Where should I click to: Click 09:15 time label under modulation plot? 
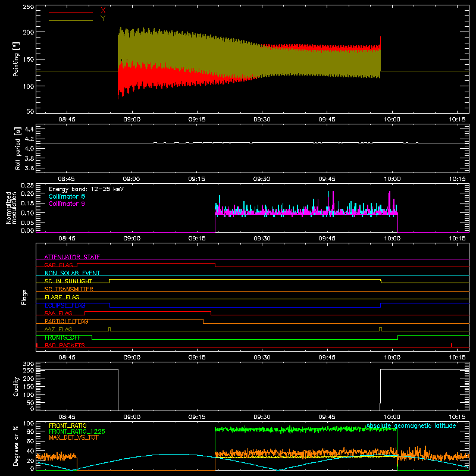tap(197, 239)
